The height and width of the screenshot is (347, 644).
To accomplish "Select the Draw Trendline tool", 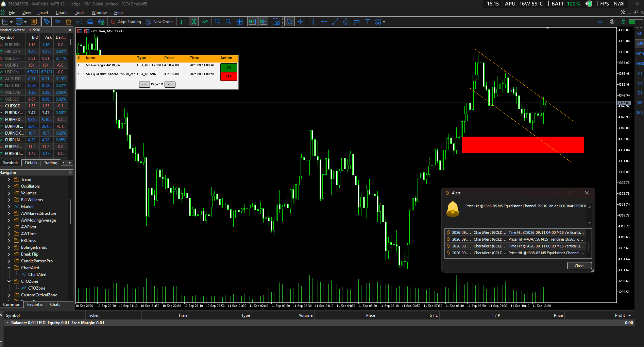I will [x=335, y=22].
